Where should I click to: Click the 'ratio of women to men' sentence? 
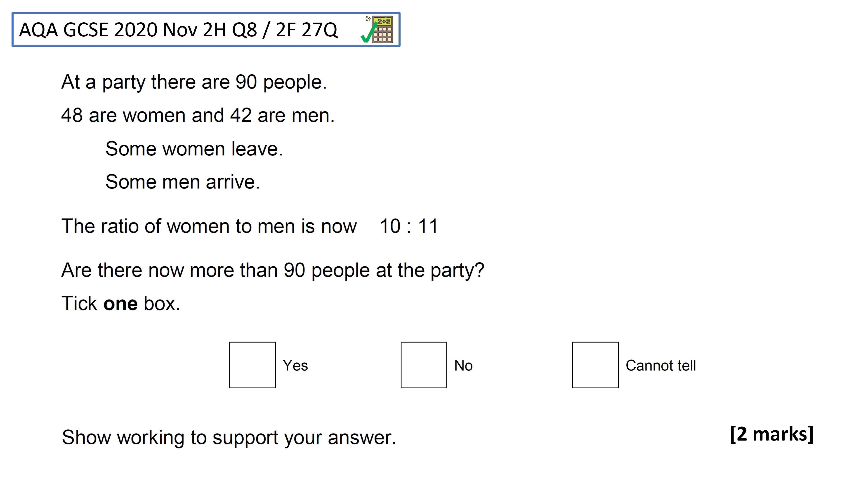coord(209,226)
